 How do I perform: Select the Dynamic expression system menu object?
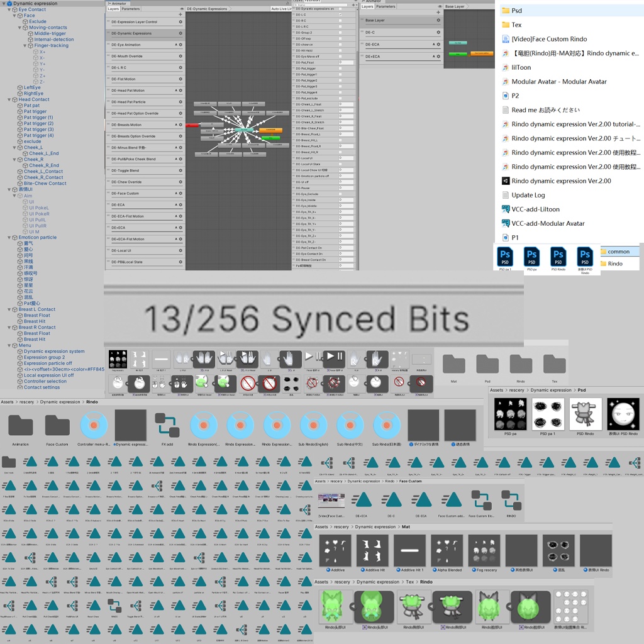54,352
